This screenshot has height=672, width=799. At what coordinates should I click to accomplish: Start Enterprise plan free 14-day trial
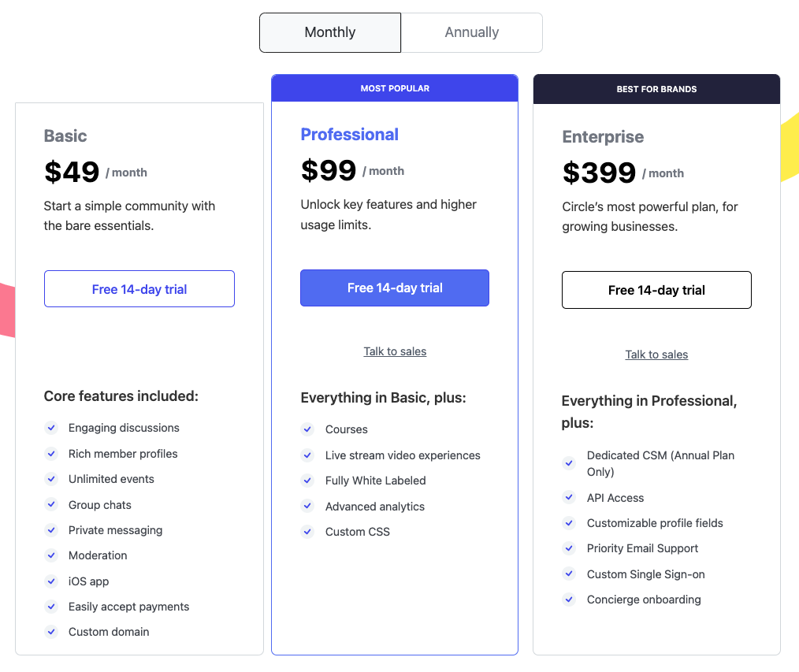click(656, 290)
